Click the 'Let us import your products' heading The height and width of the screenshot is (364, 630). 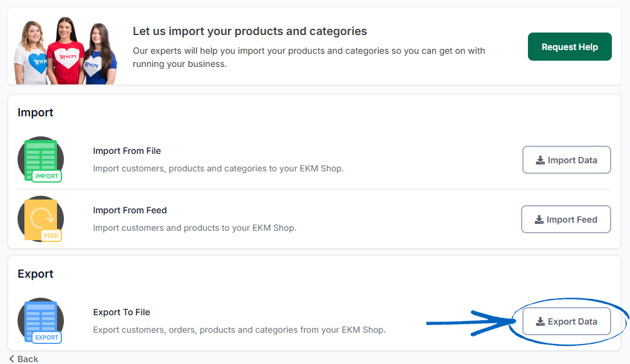point(250,31)
